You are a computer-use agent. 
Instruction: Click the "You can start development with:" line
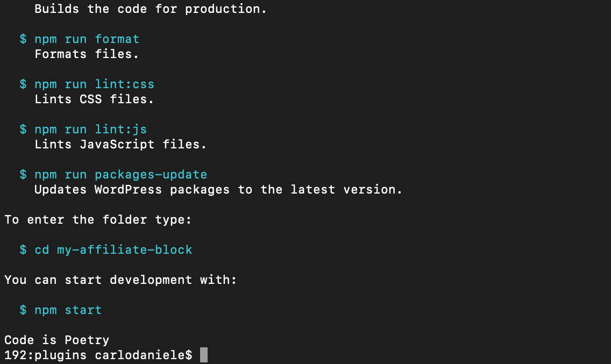(x=120, y=280)
